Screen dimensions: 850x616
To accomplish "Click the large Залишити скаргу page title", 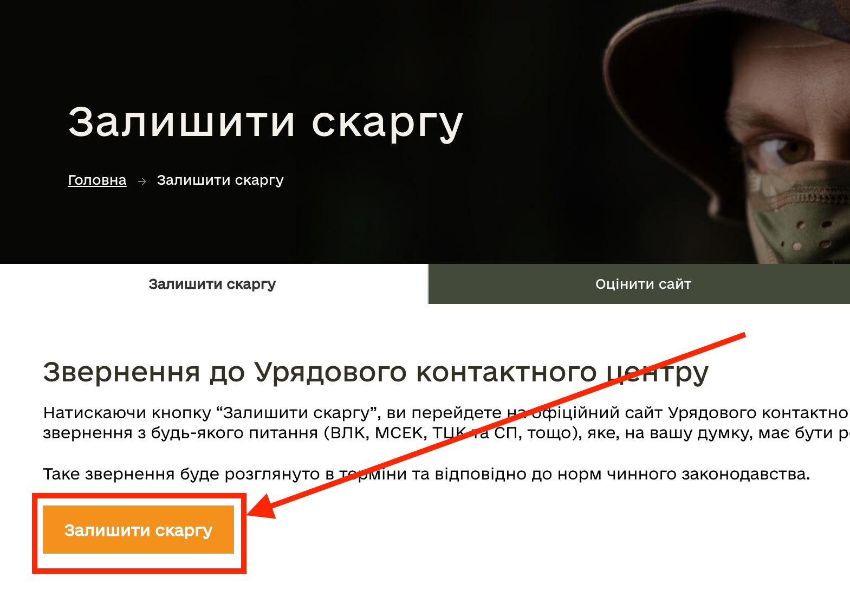I will coord(265,122).
